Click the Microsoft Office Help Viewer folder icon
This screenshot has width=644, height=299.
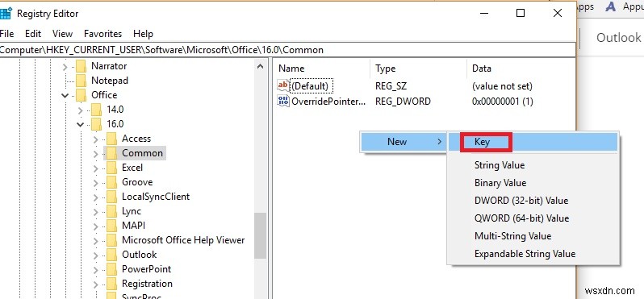[111, 240]
